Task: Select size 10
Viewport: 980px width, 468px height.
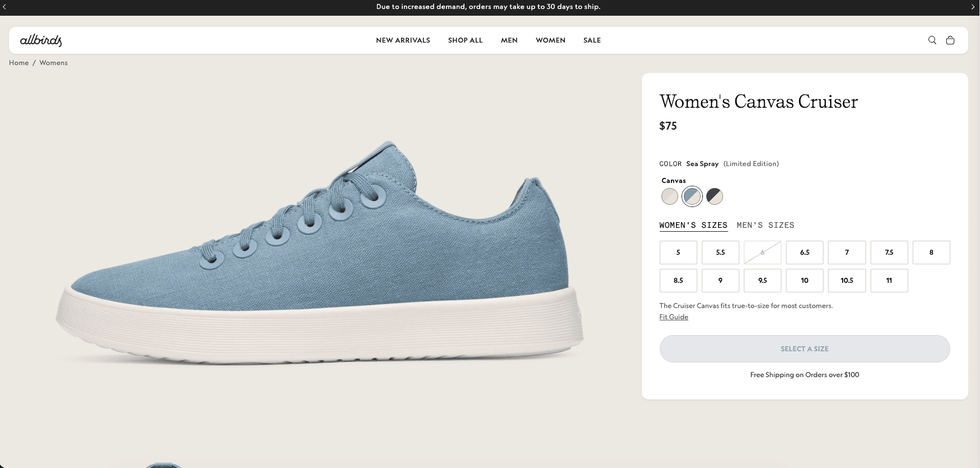Action: [804, 281]
